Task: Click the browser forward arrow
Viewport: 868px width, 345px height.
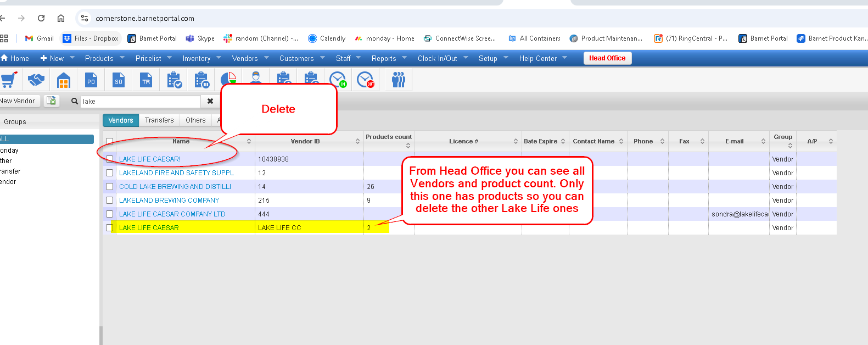Action: [x=21, y=18]
